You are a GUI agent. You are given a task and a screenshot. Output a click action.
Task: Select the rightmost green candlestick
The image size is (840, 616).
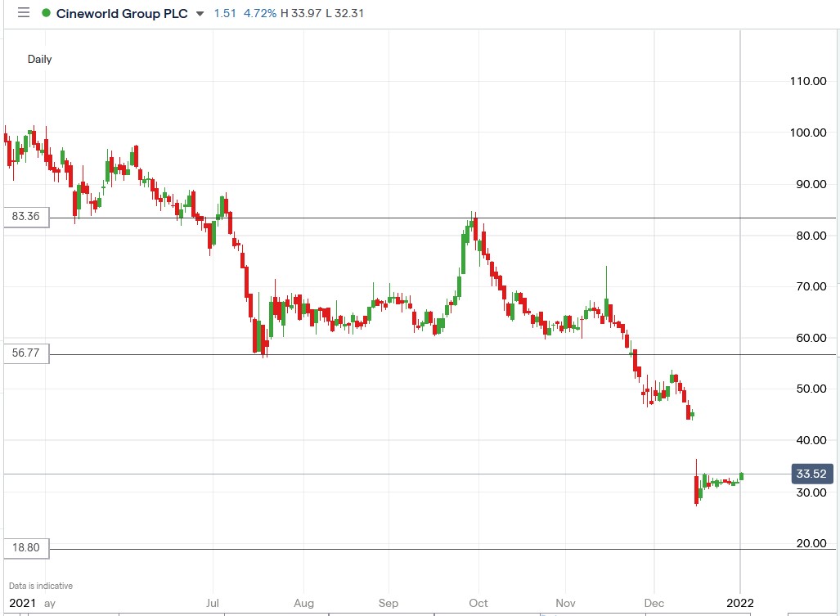[x=741, y=474]
